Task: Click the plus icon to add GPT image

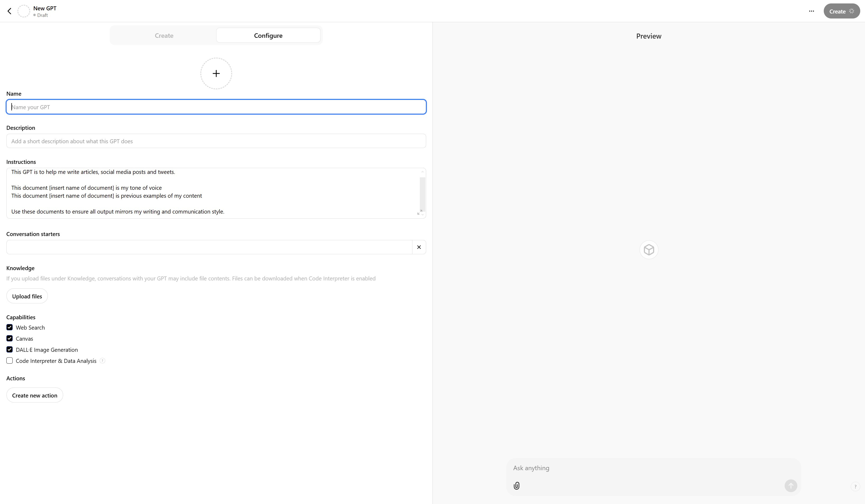Action: (x=216, y=73)
